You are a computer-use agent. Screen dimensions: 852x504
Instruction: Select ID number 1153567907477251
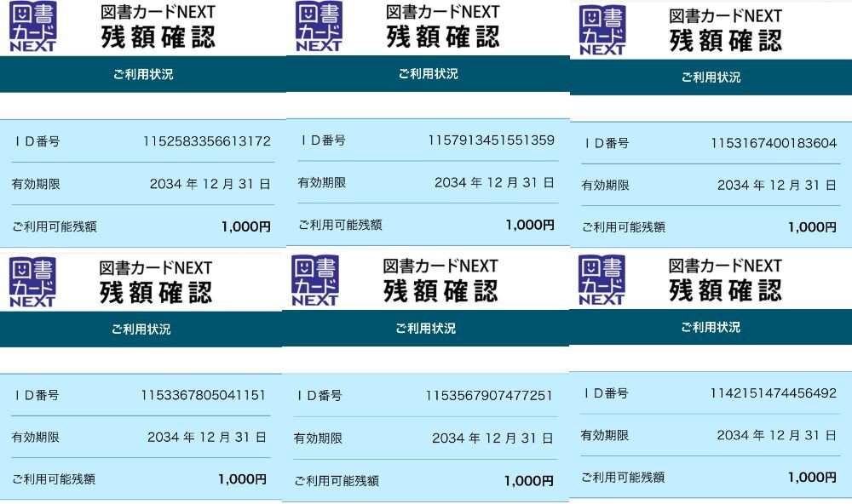coord(488,395)
